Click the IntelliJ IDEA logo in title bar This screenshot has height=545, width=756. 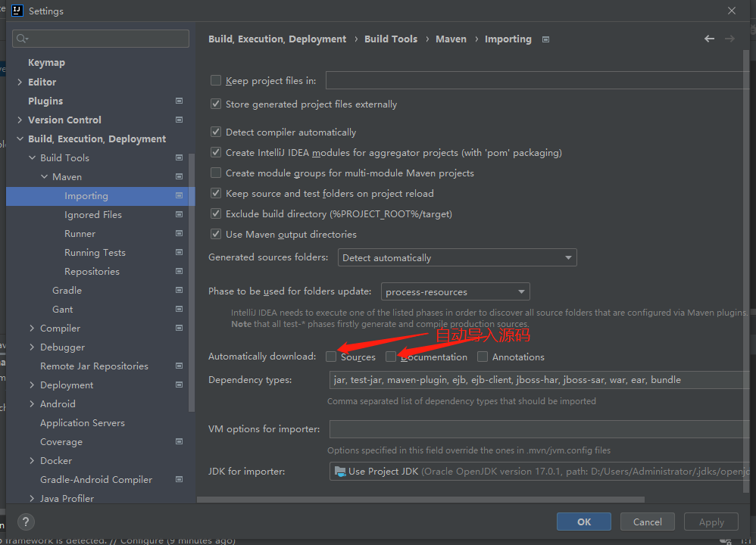tap(17, 11)
